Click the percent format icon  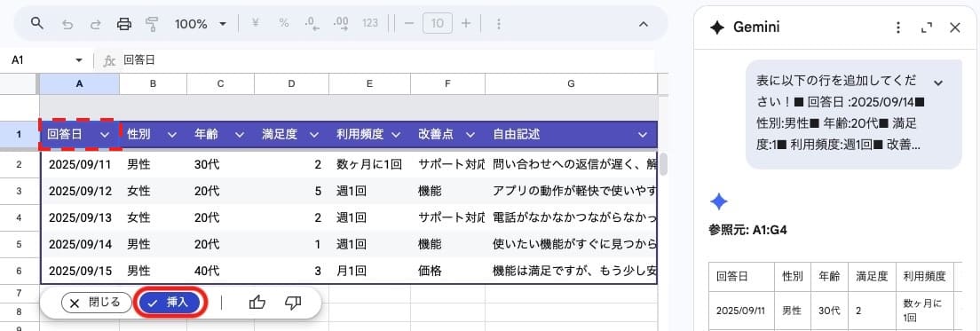[x=284, y=23]
